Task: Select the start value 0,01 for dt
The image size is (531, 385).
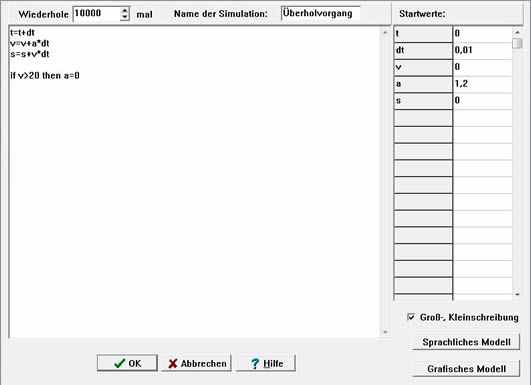Action: pyautogui.click(x=482, y=50)
